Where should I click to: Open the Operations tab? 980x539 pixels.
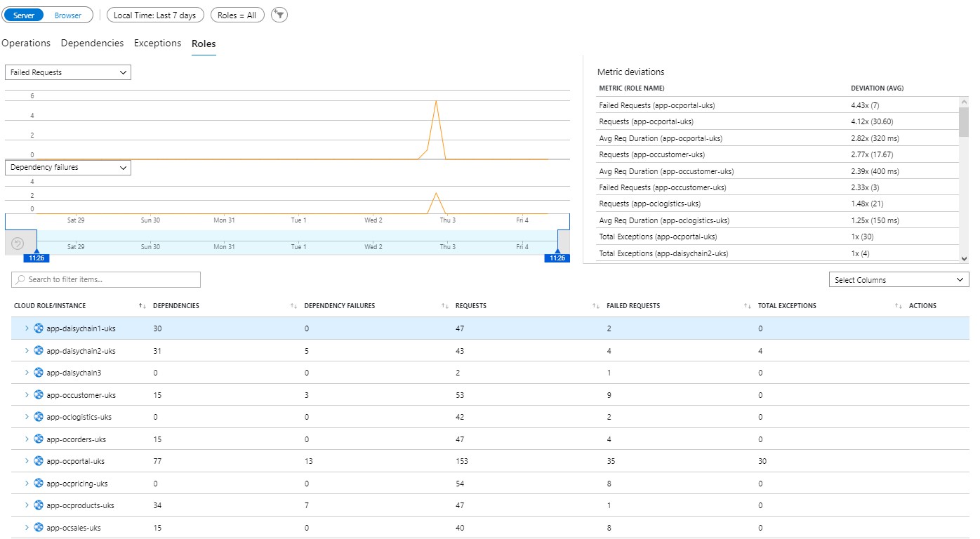point(26,44)
